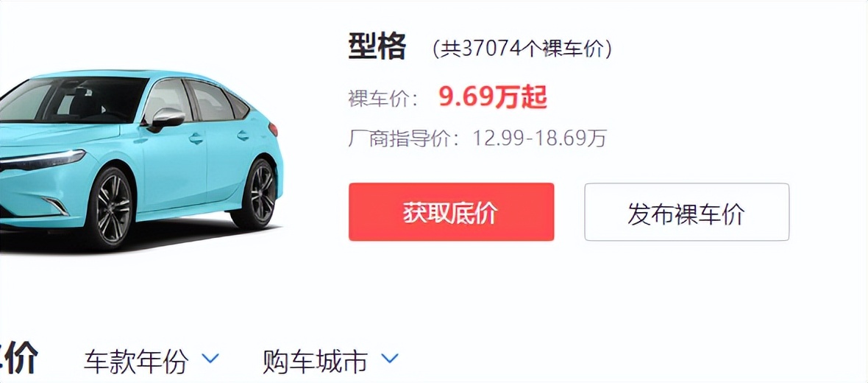The height and width of the screenshot is (383, 868).
Task: Click the red 9.69万起 price
Action: [x=494, y=97]
